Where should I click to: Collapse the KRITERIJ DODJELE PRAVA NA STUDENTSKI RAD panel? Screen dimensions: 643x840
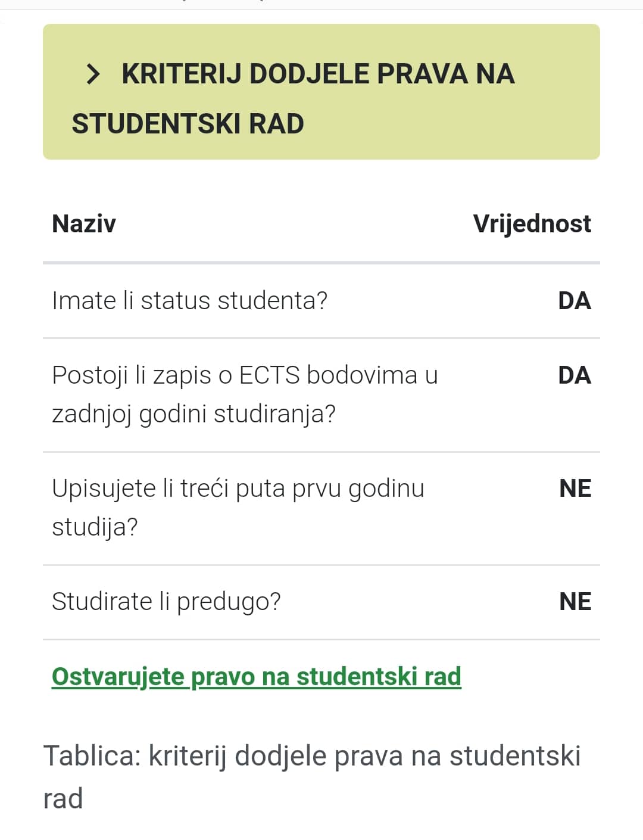point(321,92)
